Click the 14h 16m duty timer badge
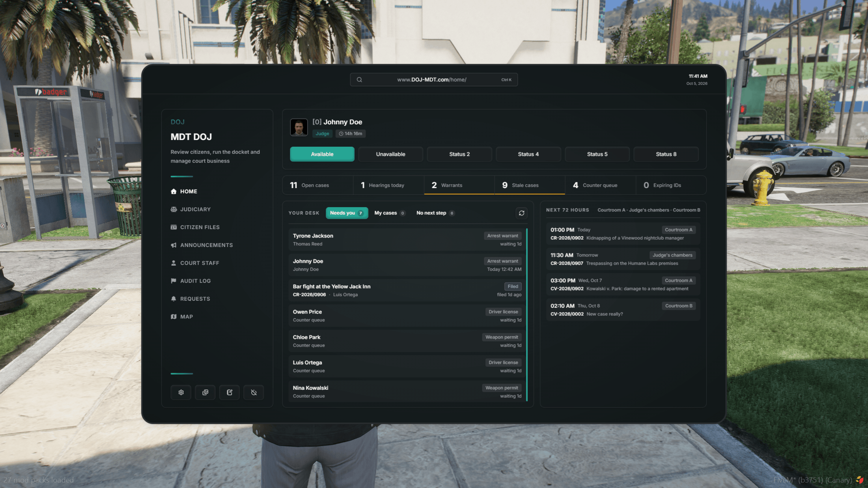868x488 pixels. point(351,134)
